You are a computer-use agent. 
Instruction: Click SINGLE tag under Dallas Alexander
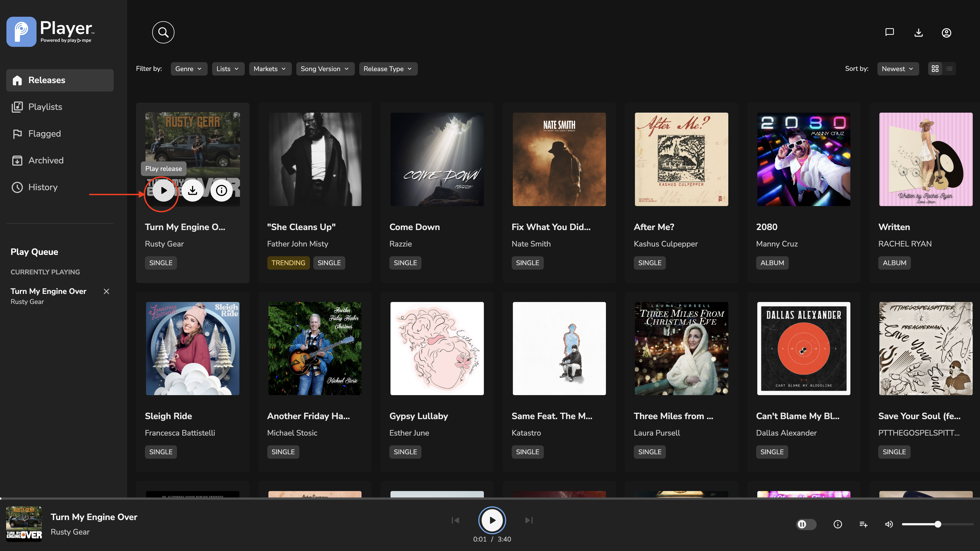tap(772, 452)
